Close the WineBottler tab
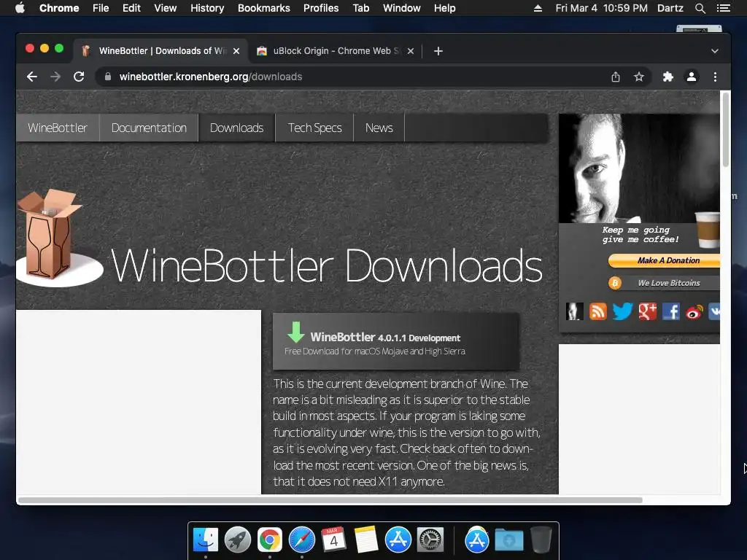This screenshot has width=747, height=560. click(236, 51)
